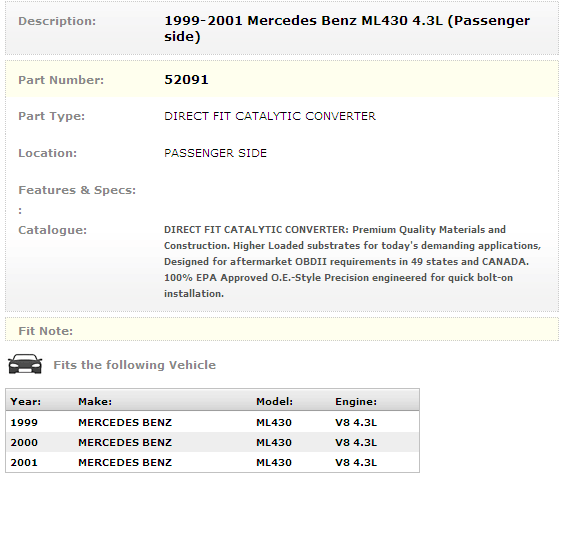Click the Catalogue description paragraph
The width and height of the screenshot is (570, 545).
click(x=352, y=261)
